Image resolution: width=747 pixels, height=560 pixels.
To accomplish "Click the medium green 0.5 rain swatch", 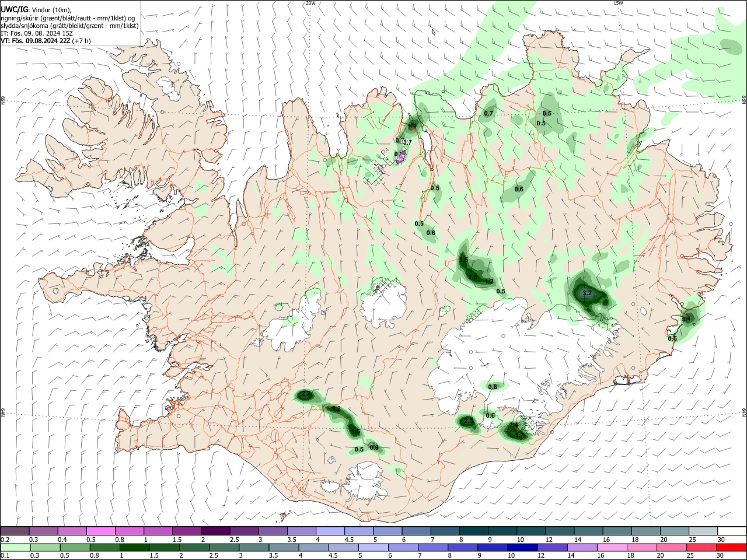I will coord(75,547).
